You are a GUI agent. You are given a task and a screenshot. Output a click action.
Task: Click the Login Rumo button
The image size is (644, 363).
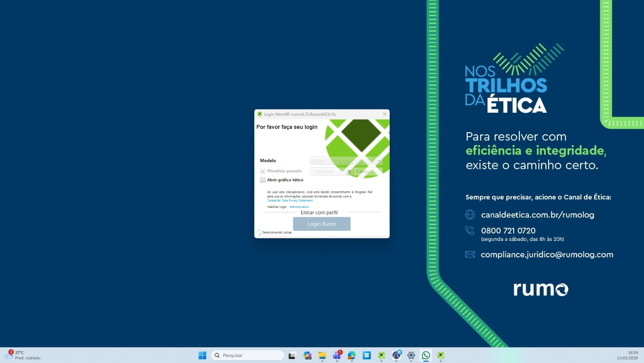pyautogui.click(x=322, y=224)
